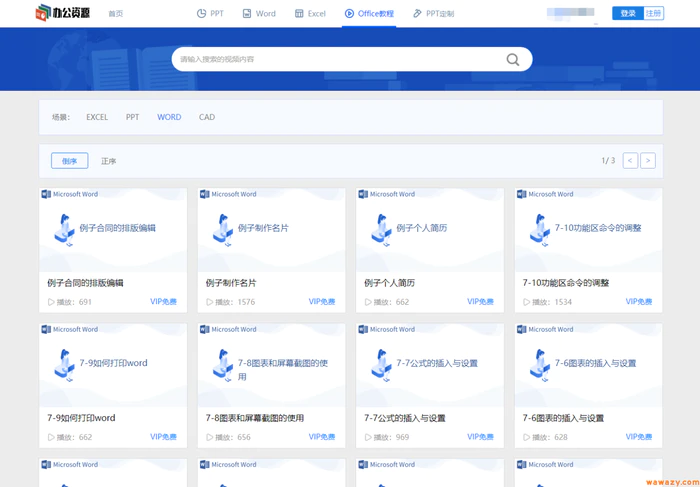Click play icon beside 播放: 1534
The height and width of the screenshot is (487, 700).
pyautogui.click(x=526, y=302)
